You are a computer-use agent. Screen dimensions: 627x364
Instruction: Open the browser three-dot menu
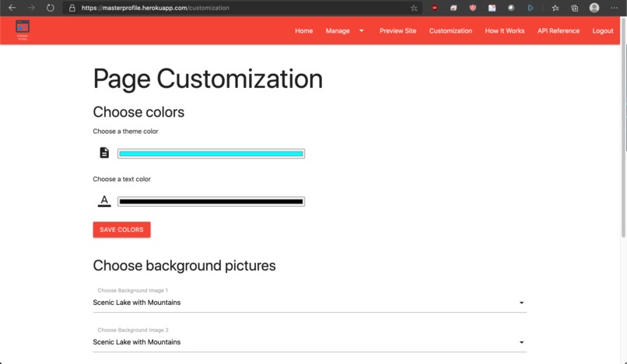(x=615, y=8)
